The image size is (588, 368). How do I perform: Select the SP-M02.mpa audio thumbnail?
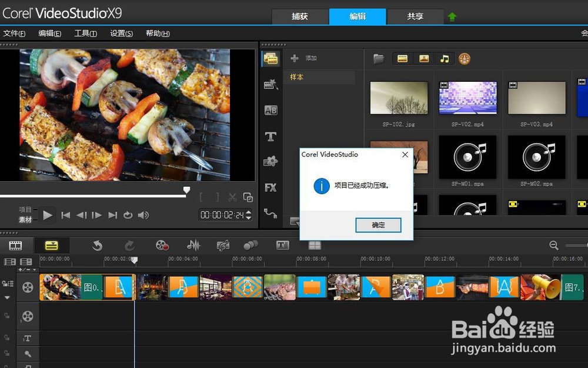click(x=537, y=157)
